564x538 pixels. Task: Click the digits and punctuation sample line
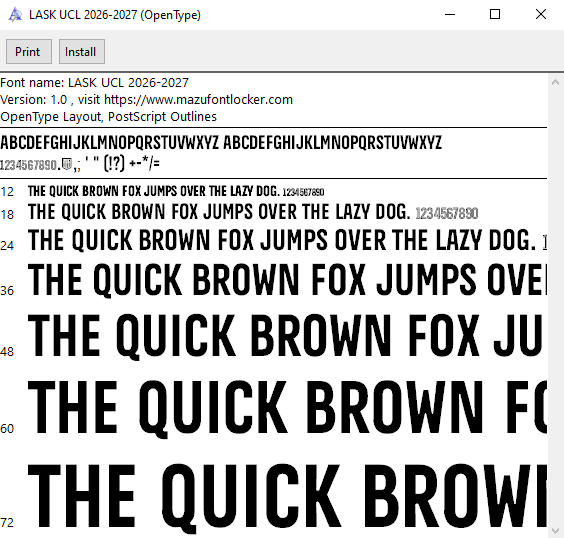coord(80,164)
